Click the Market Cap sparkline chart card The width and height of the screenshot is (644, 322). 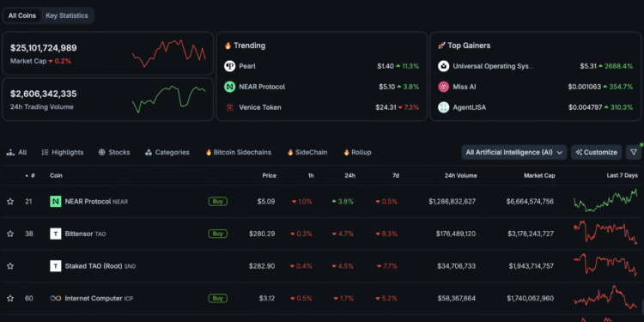[x=169, y=54]
